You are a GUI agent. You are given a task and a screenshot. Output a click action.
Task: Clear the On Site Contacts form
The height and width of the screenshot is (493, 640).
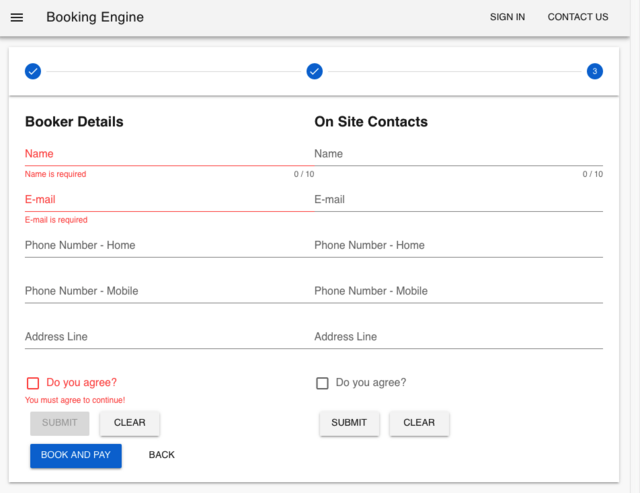pos(419,423)
